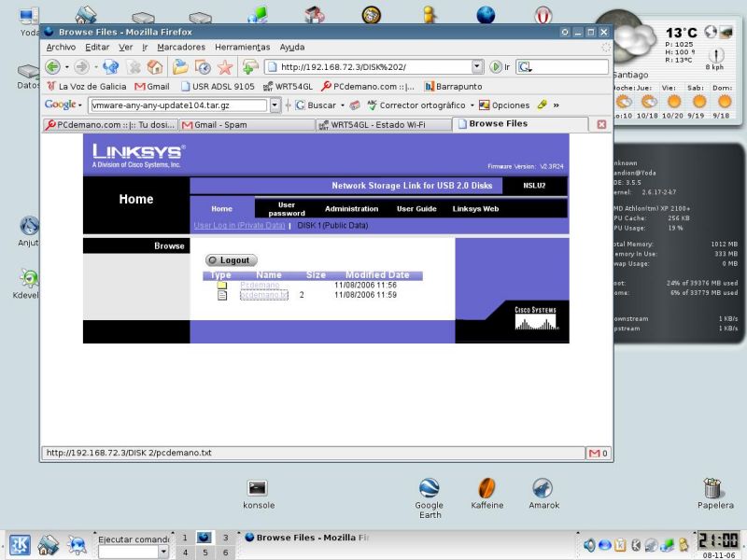
Task: Click the Corrector ortográfico spell check icon
Action: click(x=372, y=105)
